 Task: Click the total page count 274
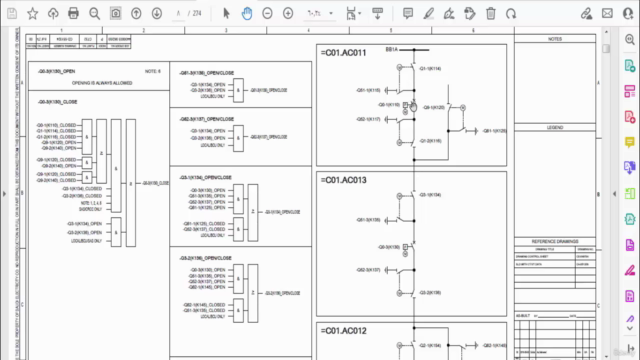[x=197, y=13]
